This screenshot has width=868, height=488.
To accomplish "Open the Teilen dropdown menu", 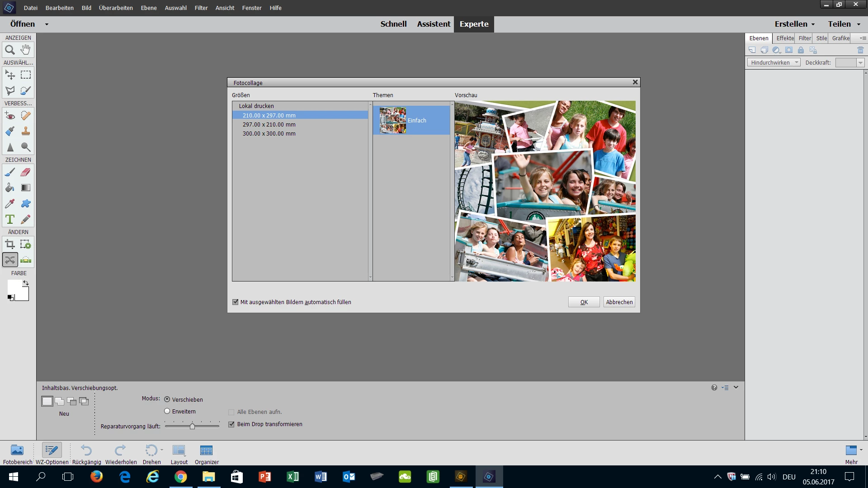I will click(844, 24).
